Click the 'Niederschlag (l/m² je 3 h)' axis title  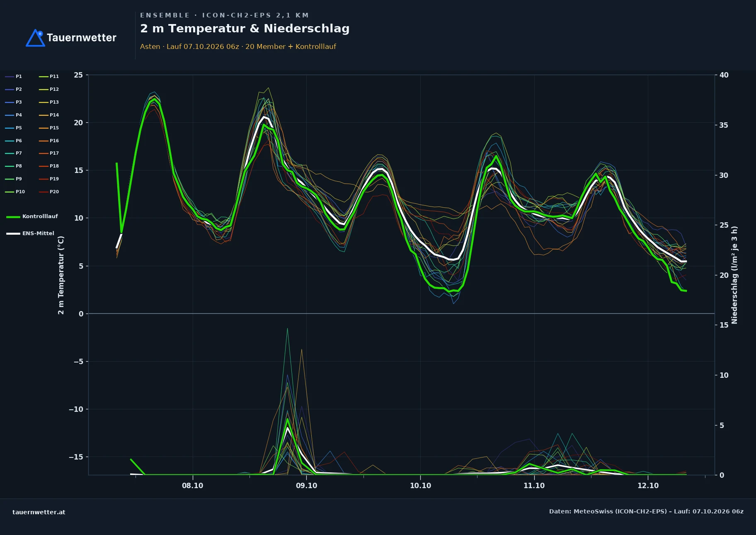pyautogui.click(x=734, y=275)
